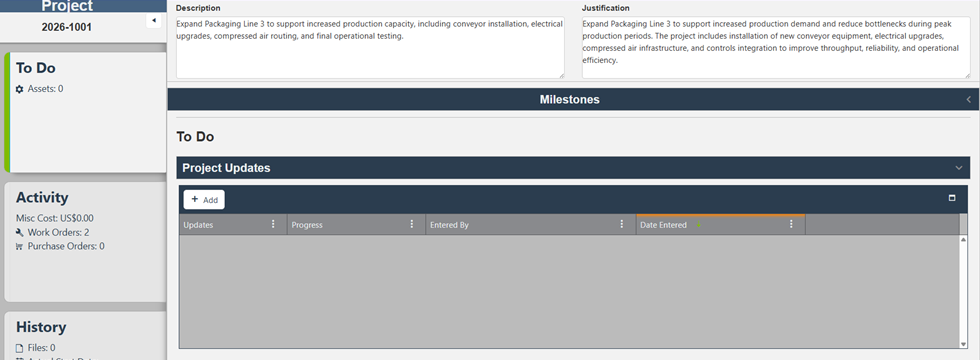Sort by the Updates column header
The width and height of the screenshot is (980, 360).
click(198, 225)
